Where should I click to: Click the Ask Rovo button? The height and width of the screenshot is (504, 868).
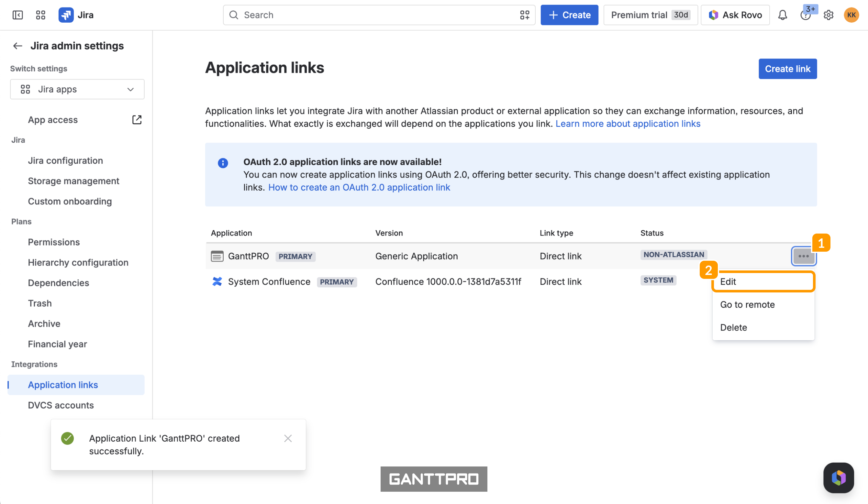(x=735, y=15)
